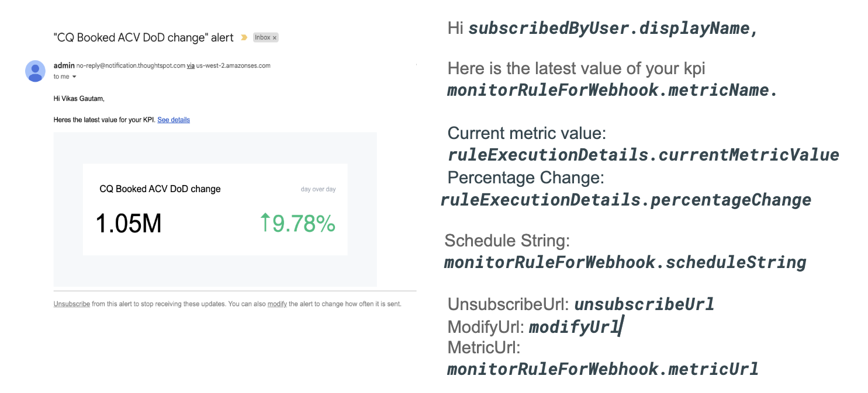Click the yellow importance marker beside the subject
Viewport: 868px width, 393px height.
click(244, 37)
